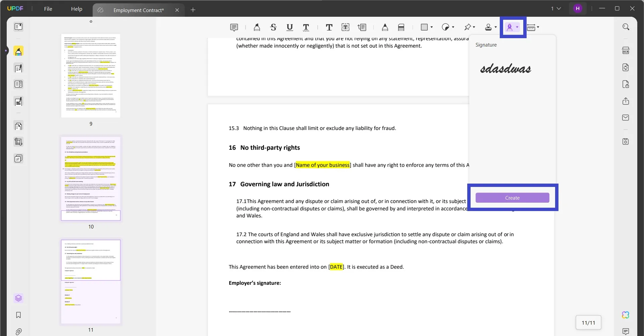Expand the Measure tool dropdown
Viewport: 644px width, 336px height.
click(538, 27)
